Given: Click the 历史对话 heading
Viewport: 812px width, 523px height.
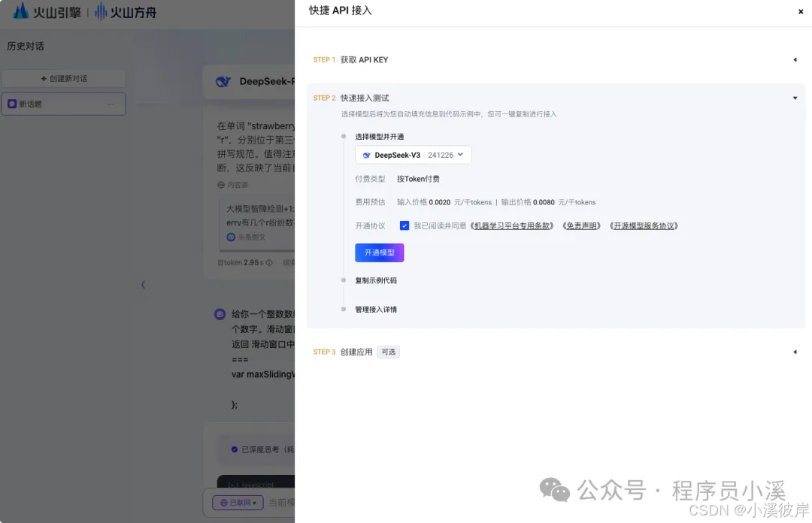Looking at the screenshot, I should point(26,46).
